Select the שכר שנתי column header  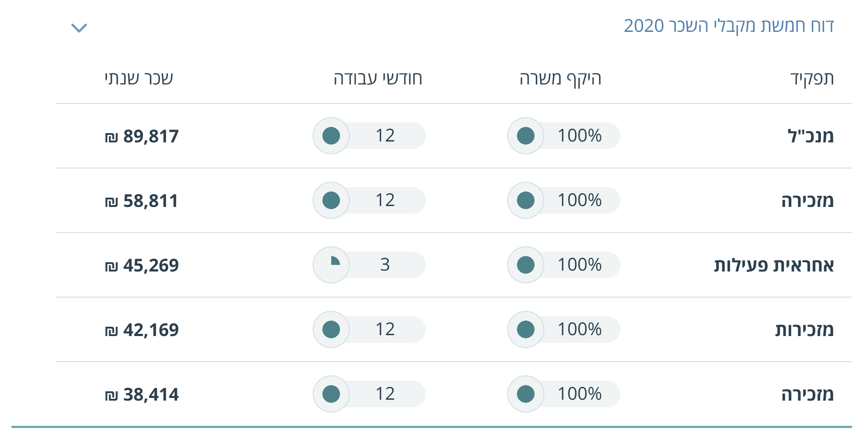pyautogui.click(x=139, y=79)
